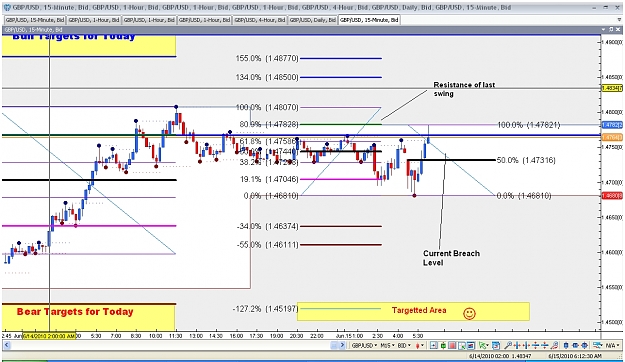
Task: Click the blue 1.4782 price tag on axis
Action: point(612,125)
